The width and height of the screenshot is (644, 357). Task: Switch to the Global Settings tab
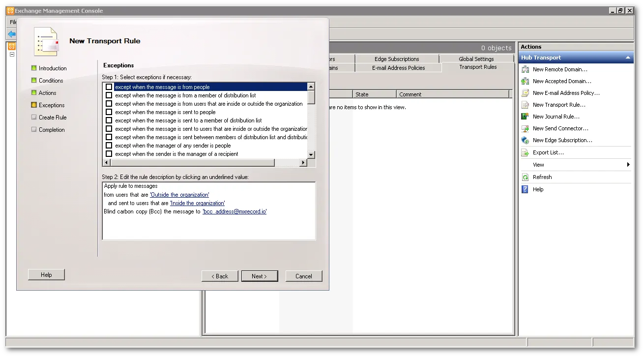click(476, 58)
